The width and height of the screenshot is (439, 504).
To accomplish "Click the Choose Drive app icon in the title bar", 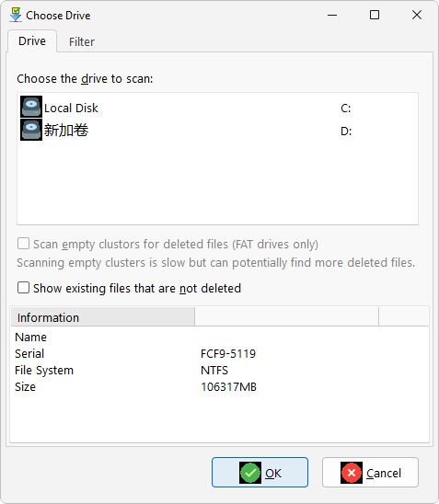I will 16,15.
